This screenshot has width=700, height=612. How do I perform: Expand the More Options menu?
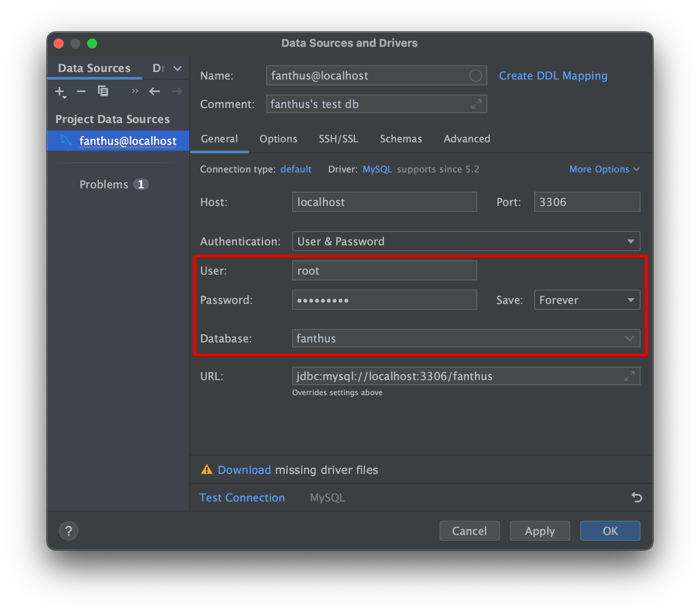tap(604, 169)
